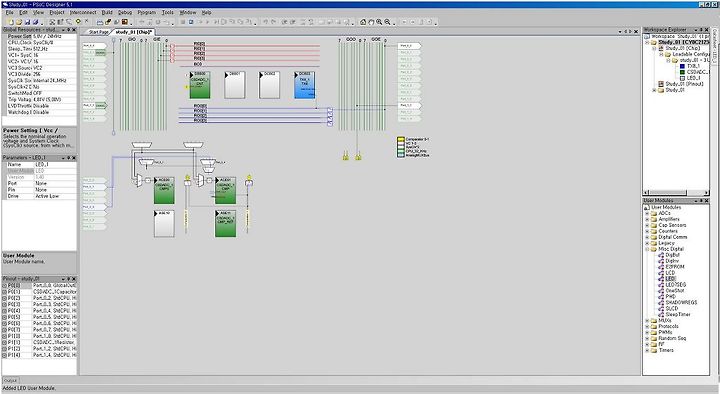Screen dimensions: 720x394
Task: Select the green ASD11 analog block
Action: [225, 224]
